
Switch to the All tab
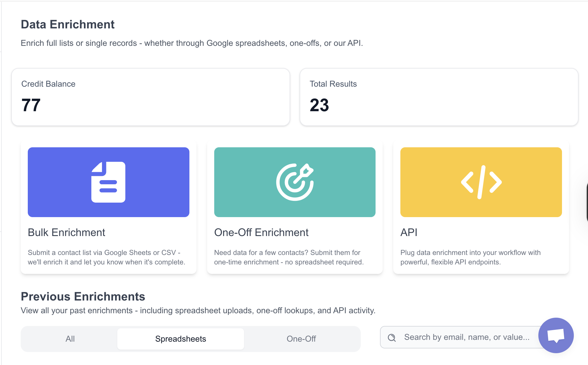coord(70,339)
